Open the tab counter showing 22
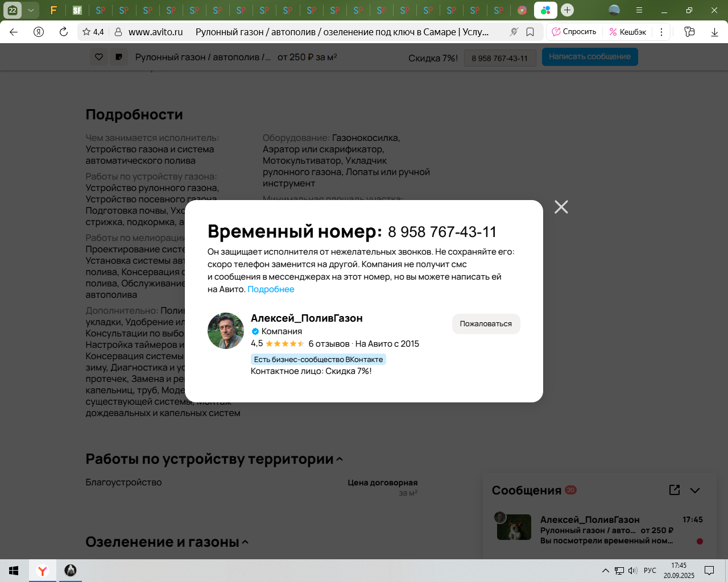Screen dimensions: 728x582 [x=13, y=10]
